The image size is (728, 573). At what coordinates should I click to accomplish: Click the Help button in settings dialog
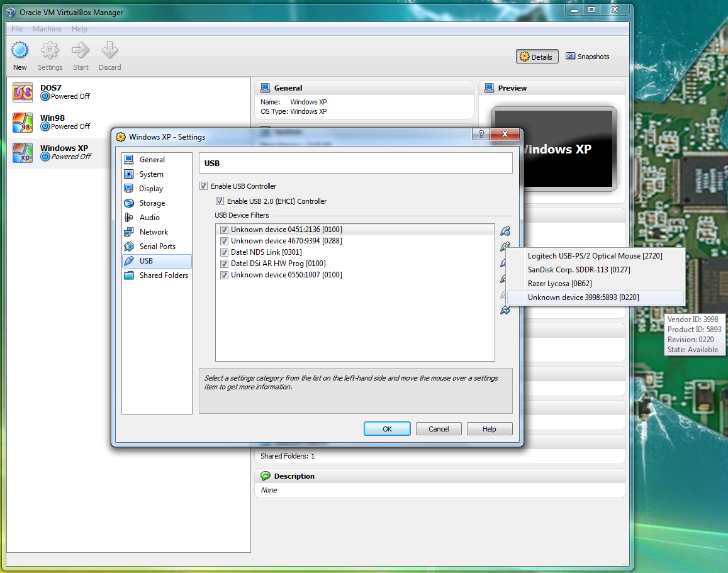(x=490, y=429)
